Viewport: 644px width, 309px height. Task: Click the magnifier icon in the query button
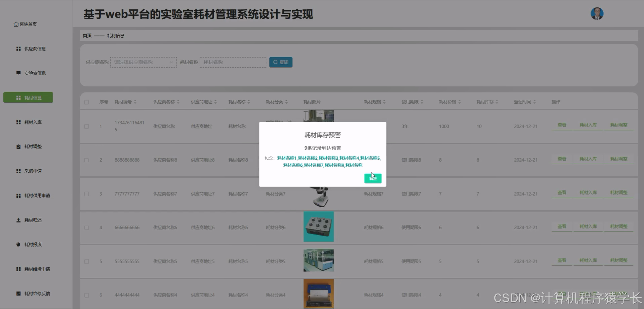coord(275,62)
